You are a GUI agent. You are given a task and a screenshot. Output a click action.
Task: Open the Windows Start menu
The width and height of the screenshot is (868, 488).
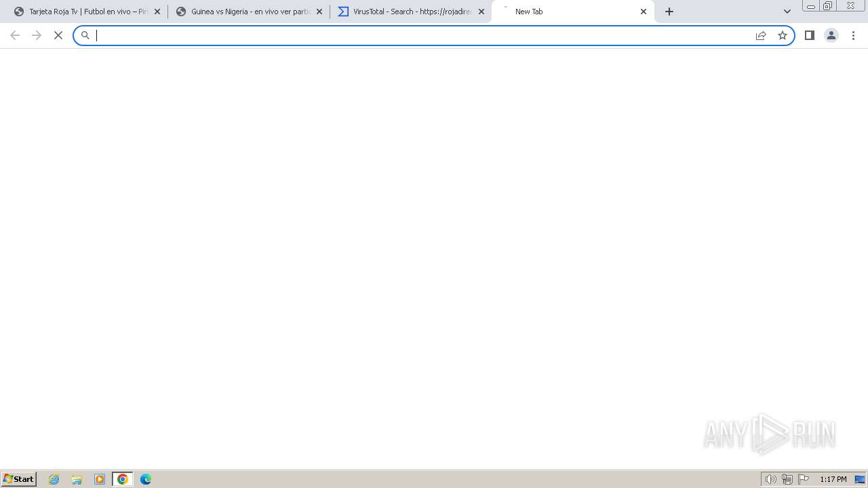(18, 479)
